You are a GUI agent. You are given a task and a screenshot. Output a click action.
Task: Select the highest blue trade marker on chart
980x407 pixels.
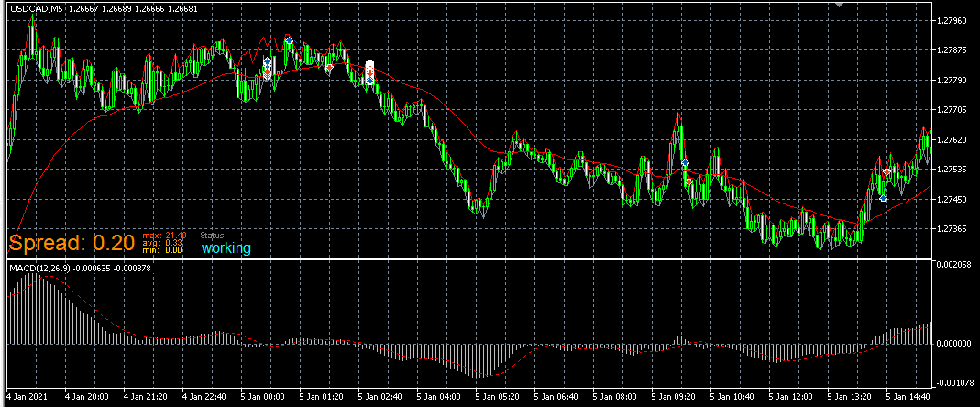[x=289, y=40]
